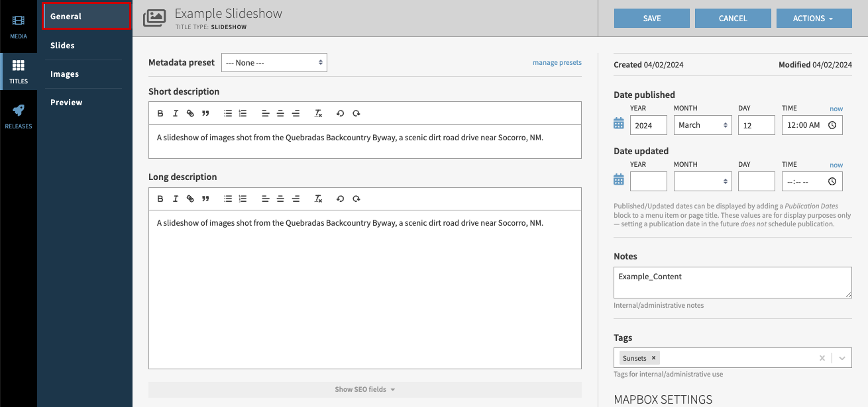868x407 pixels.
Task: Open the Titles section icon
Action: [x=19, y=69]
